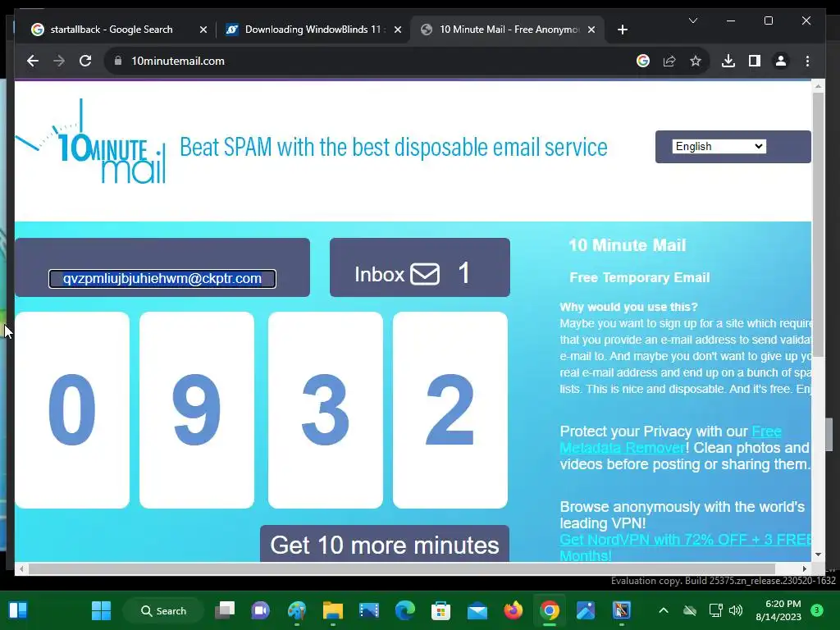Open Microsoft Store from the taskbar
The image size is (840, 630).
(441, 610)
